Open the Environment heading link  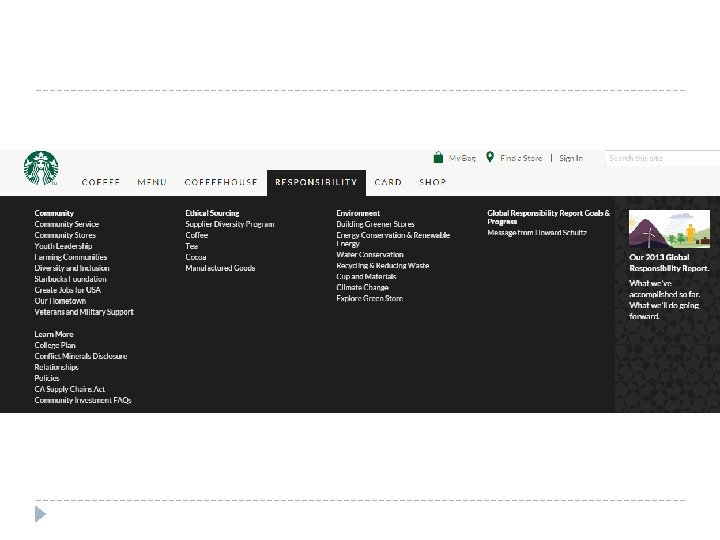(x=358, y=213)
